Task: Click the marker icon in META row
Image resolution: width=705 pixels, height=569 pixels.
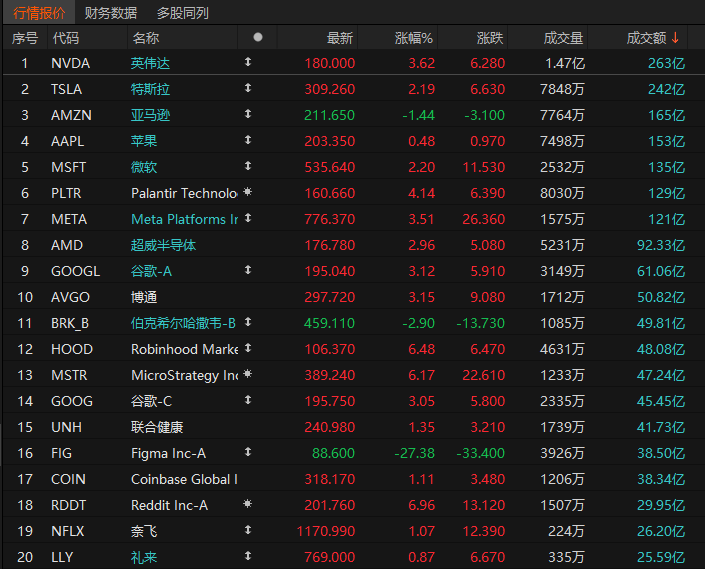Action: (x=248, y=218)
